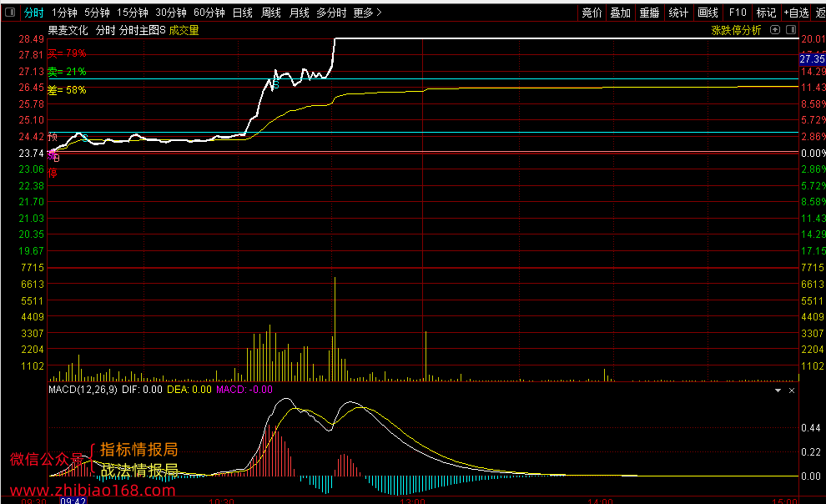The image size is (826, 504).
Task: Click the 重播 replay button
Action: 649,13
